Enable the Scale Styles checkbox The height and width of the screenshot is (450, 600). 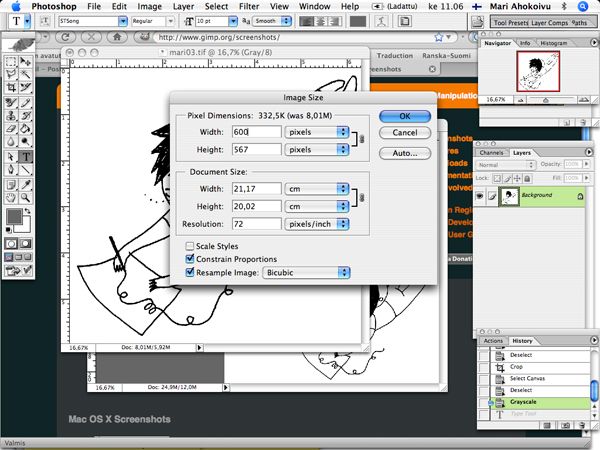click(189, 246)
